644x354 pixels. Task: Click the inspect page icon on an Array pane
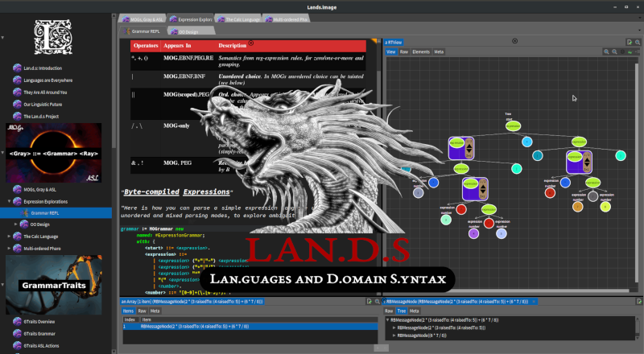tap(369, 302)
